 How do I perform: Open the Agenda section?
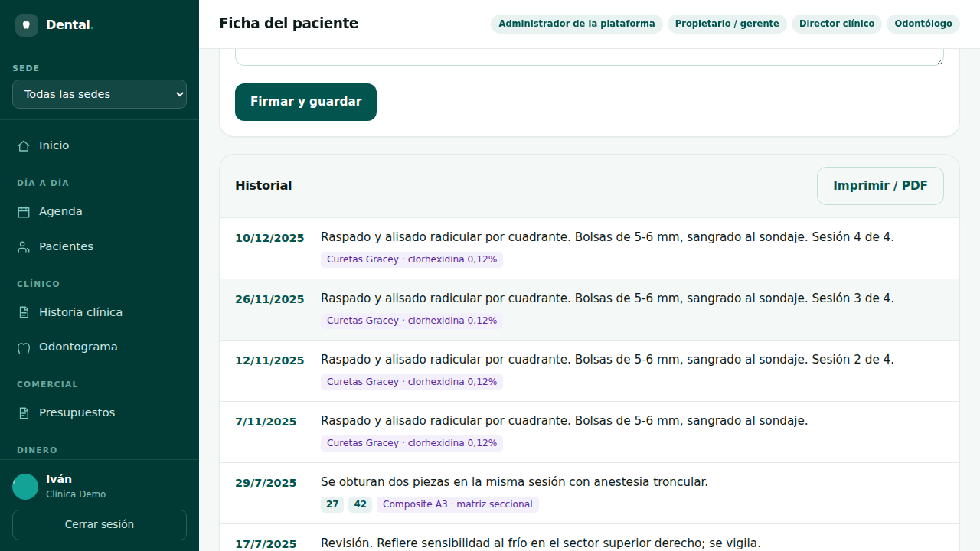click(100, 211)
